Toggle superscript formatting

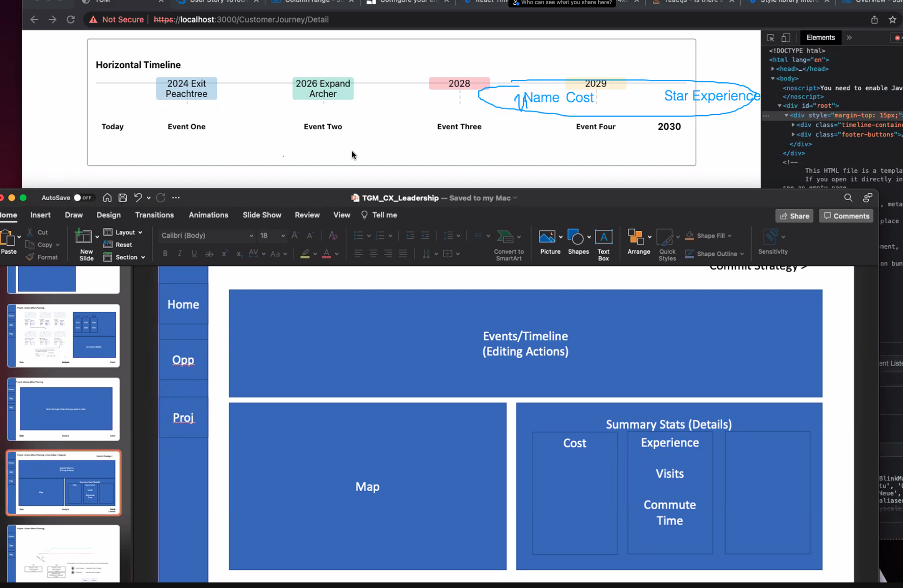point(224,254)
